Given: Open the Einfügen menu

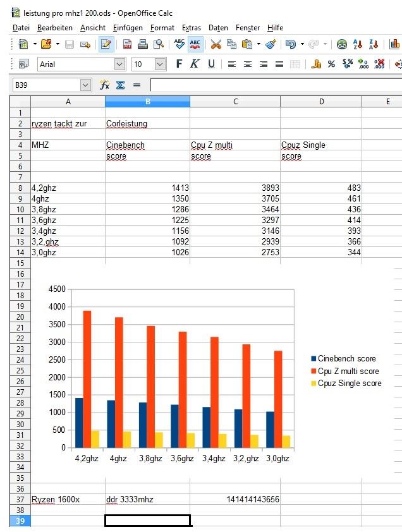Looking at the screenshot, I should 128,28.
